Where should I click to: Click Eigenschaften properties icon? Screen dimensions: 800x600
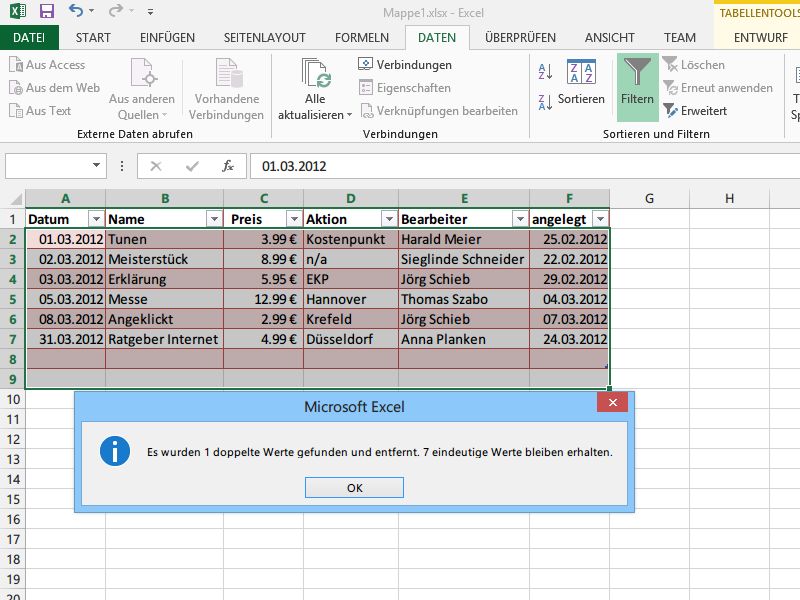tap(365, 88)
